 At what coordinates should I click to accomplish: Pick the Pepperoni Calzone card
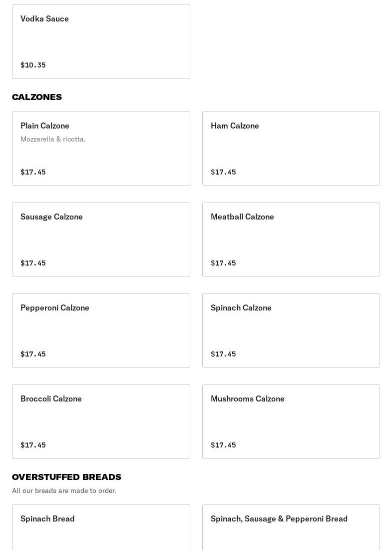(x=101, y=330)
